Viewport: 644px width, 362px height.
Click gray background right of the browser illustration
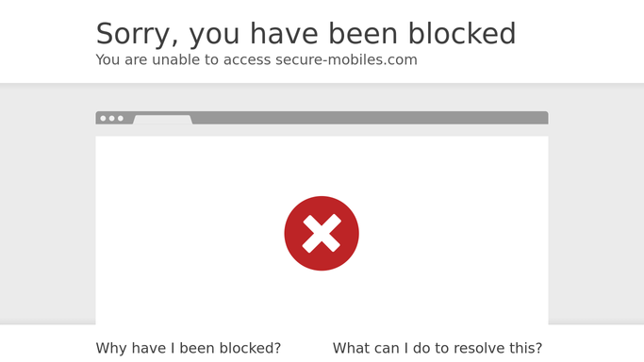pos(596,204)
